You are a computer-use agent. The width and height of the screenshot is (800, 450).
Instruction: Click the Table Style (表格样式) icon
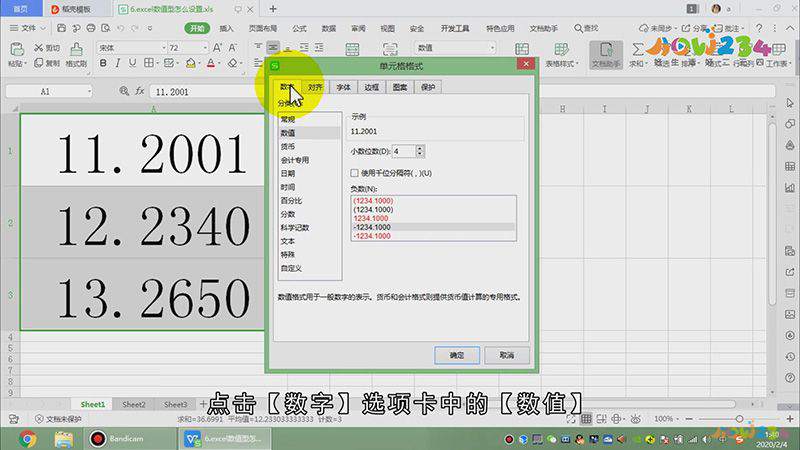pos(561,49)
